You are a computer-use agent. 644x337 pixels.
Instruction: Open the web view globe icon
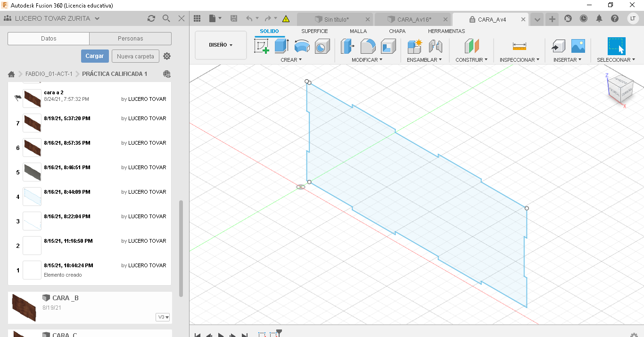[x=166, y=74]
